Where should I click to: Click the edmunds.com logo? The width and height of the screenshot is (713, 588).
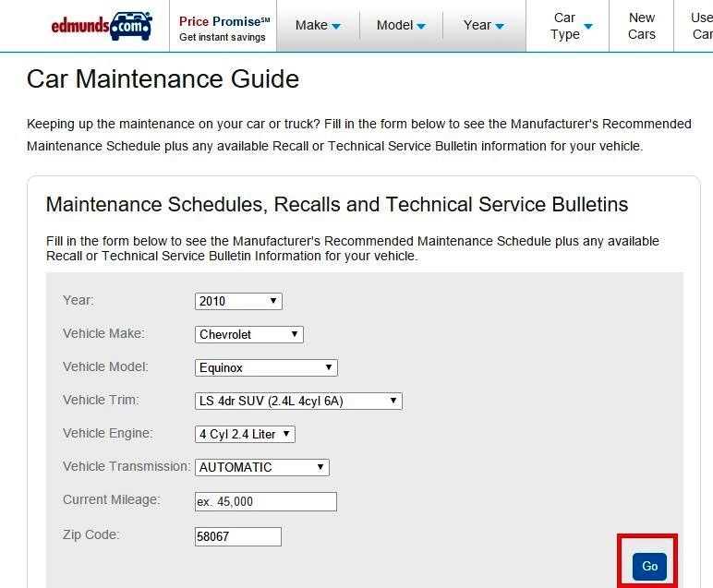click(102, 26)
